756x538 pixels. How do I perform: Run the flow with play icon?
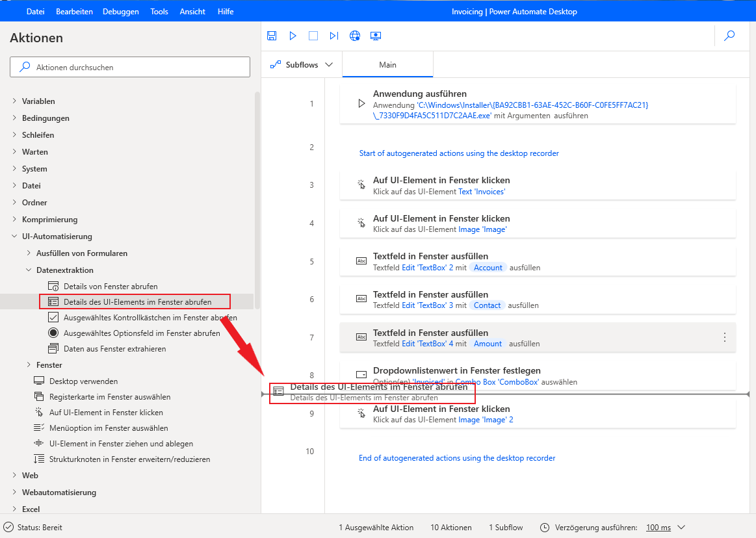tap(293, 36)
